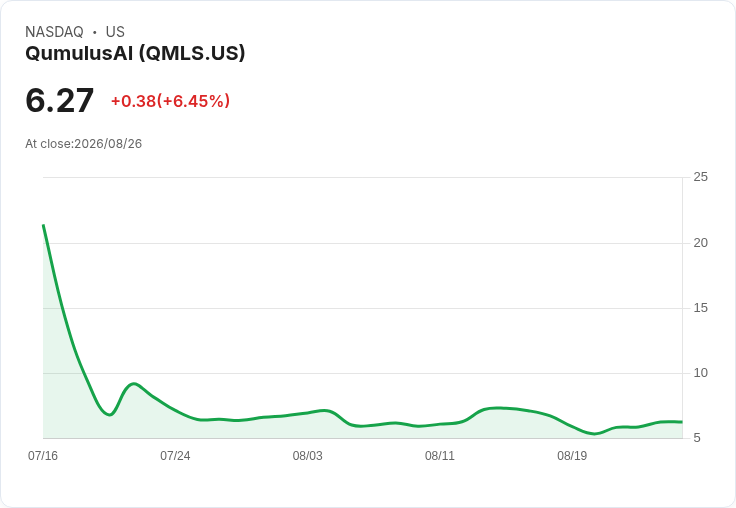The width and height of the screenshot is (736, 508).
Task: Click the QumulusAI (QMLS.US) stock title
Action: (135, 53)
